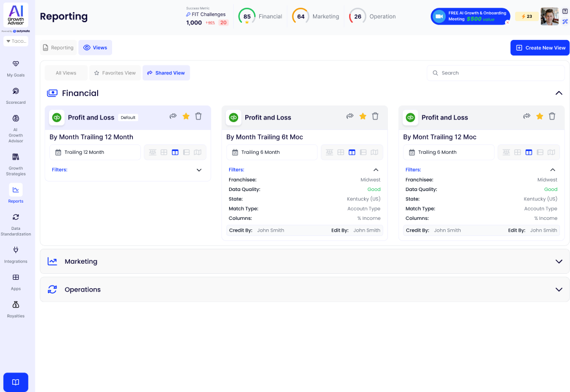The image size is (570, 392).
Task: Open Scorecard from the sidebar
Action: coord(16,95)
